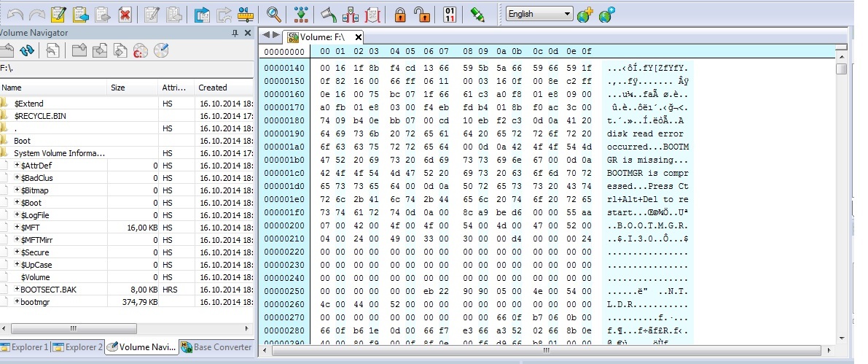The width and height of the screenshot is (868, 364).
Task: Select the bootmgr file row
Action: tap(128, 302)
